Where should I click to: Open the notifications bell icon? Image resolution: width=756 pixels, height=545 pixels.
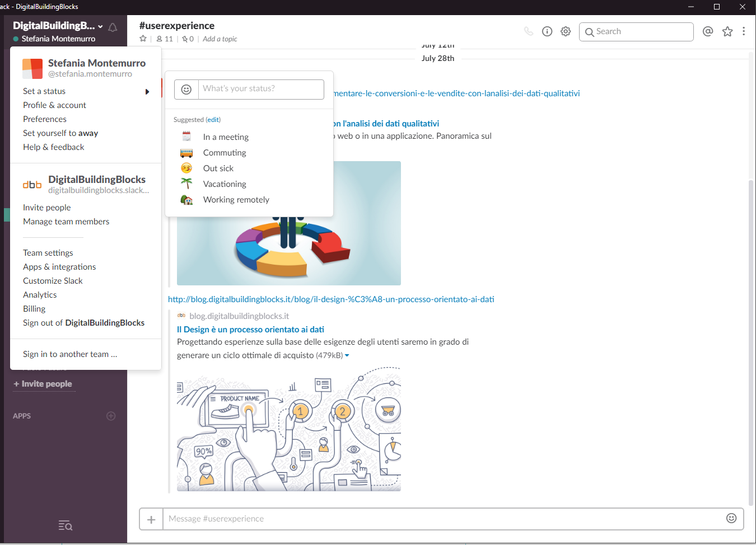113,27
